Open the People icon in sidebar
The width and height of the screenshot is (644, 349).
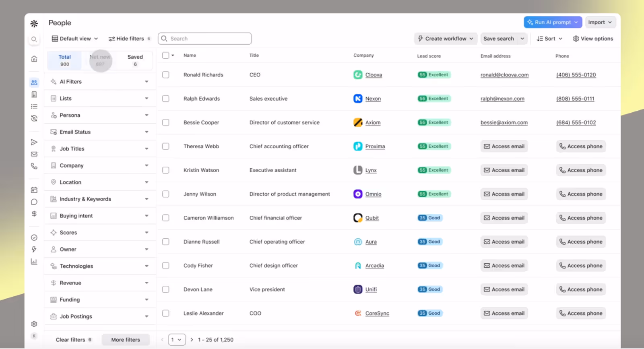[34, 83]
